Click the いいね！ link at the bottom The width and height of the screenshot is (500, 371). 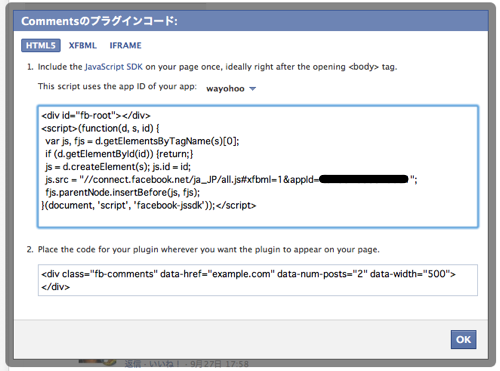pyautogui.click(x=165, y=364)
